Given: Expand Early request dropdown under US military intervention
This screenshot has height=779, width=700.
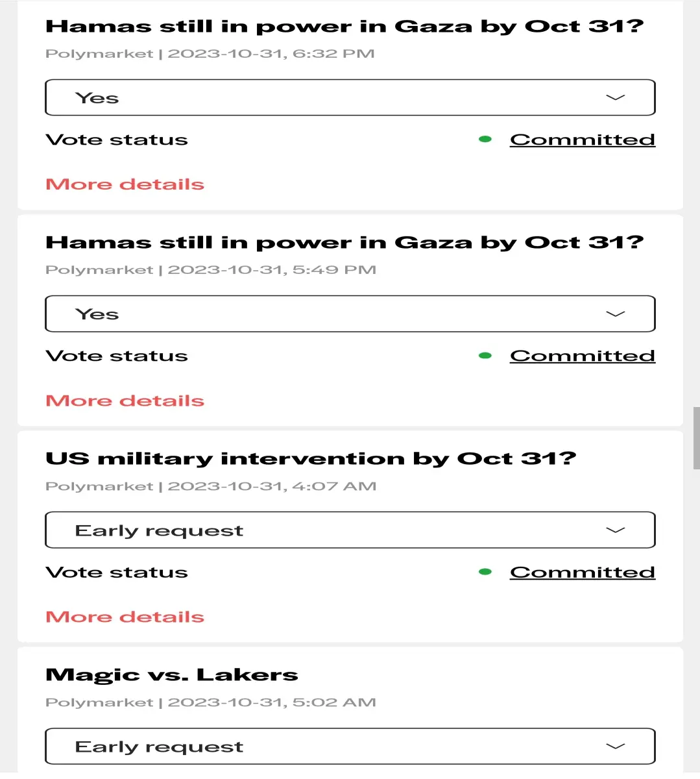Looking at the screenshot, I should pos(350,530).
